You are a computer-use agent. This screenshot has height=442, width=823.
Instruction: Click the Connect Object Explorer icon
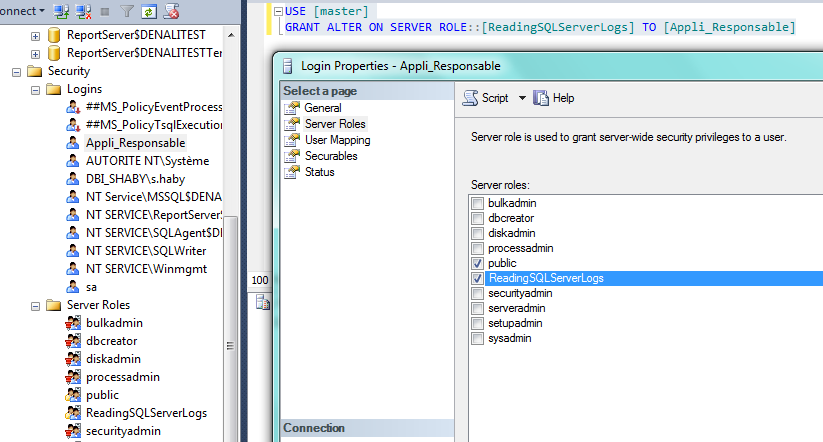tap(61, 12)
